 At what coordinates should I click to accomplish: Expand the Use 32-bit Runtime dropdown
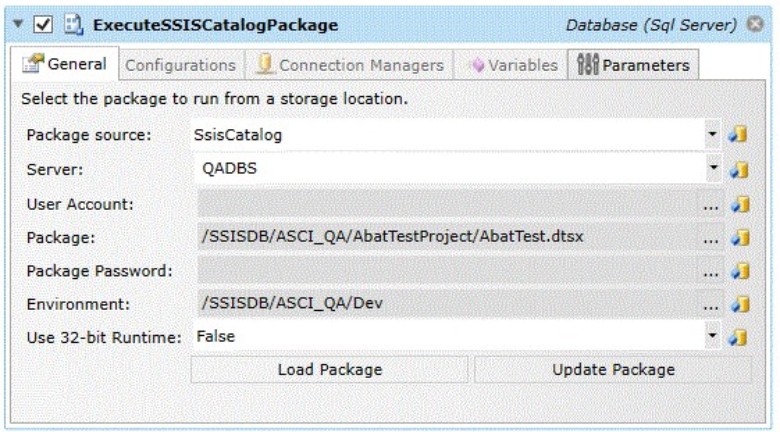(x=712, y=336)
